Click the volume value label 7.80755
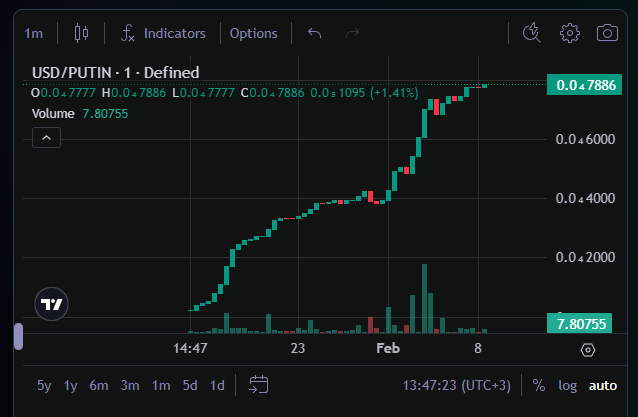This screenshot has height=417, width=638. point(579,324)
